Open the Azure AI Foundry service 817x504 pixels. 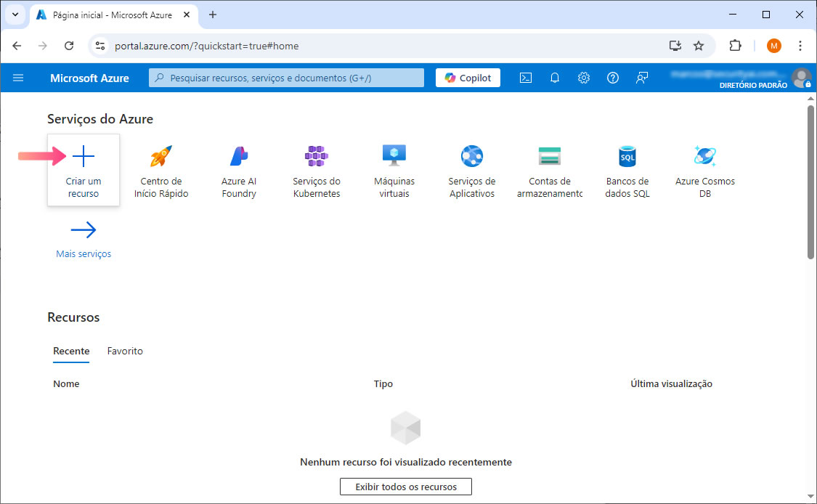[x=239, y=171]
